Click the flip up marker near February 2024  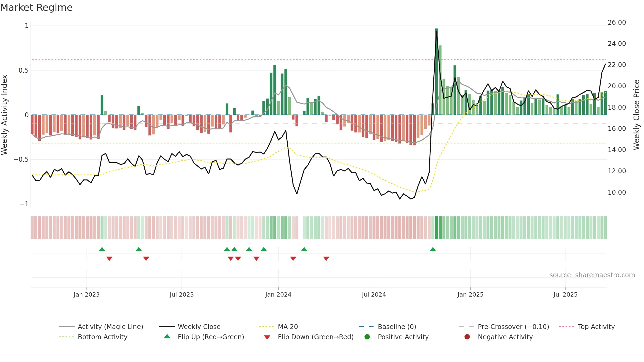tap(304, 249)
